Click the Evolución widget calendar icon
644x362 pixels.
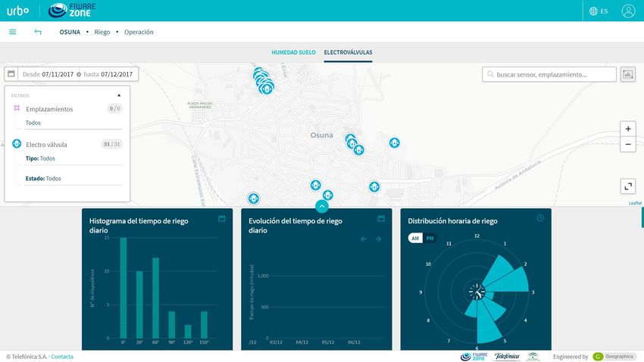click(x=381, y=218)
